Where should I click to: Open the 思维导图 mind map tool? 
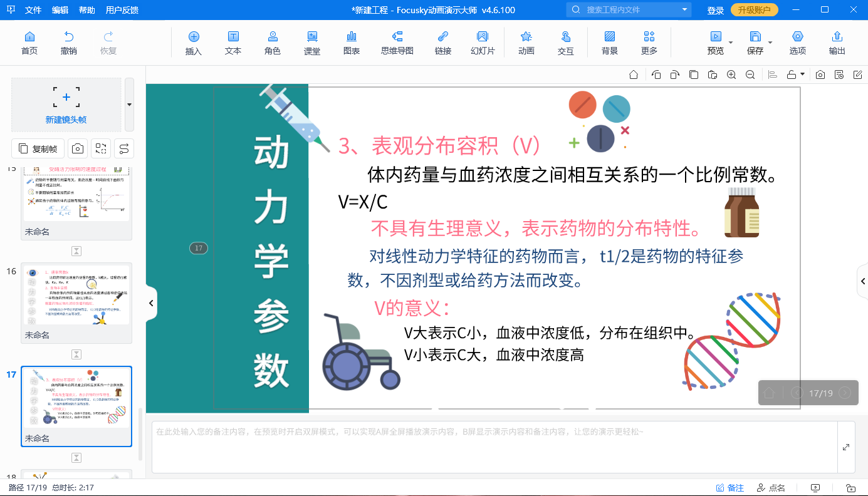coord(397,43)
